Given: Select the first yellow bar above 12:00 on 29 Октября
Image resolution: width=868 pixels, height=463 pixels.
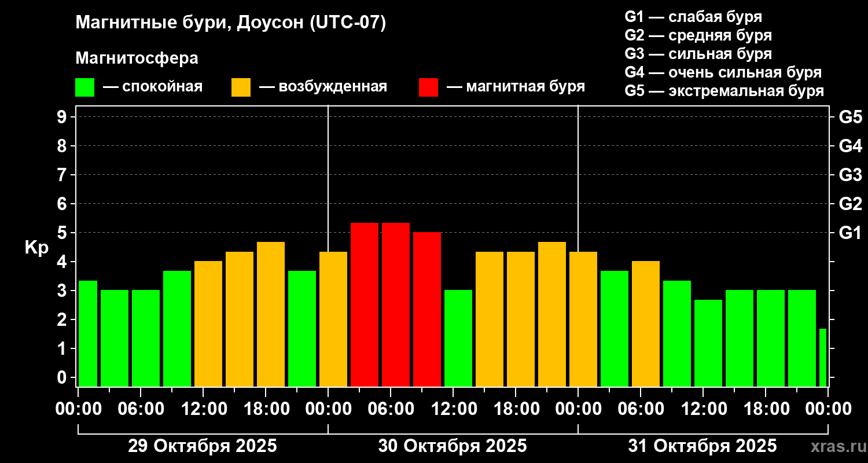Looking at the screenshot, I should click(x=208, y=324).
